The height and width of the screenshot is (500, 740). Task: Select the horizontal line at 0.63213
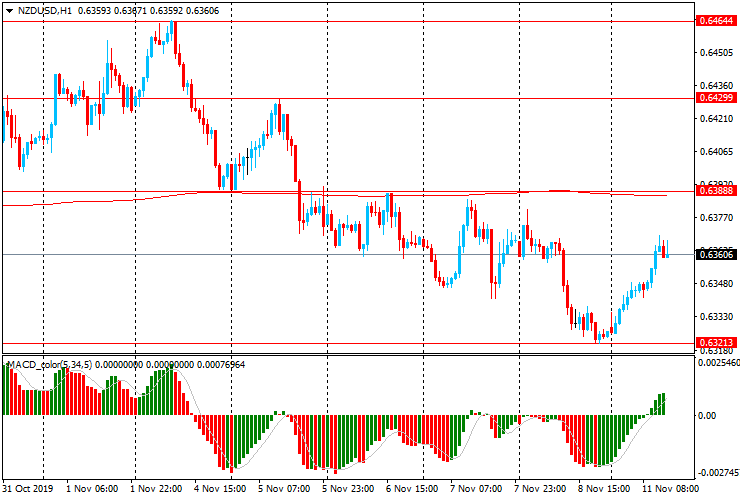(348, 344)
